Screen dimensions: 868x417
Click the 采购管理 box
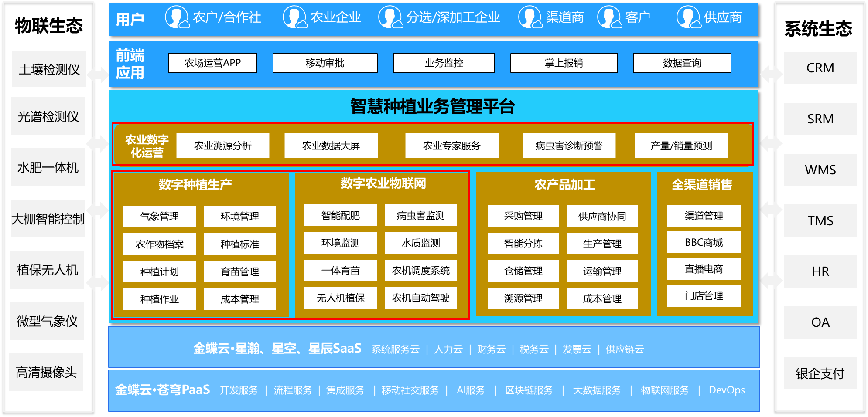pos(523,216)
